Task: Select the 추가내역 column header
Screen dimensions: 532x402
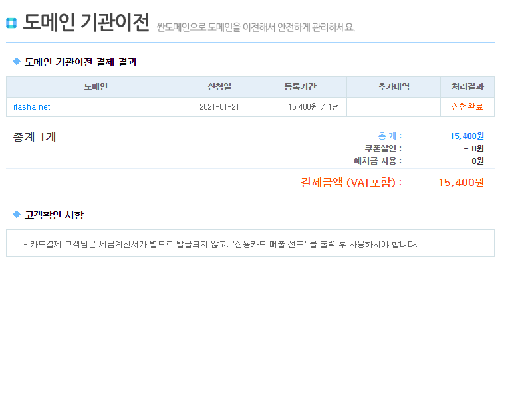Action: (x=394, y=87)
